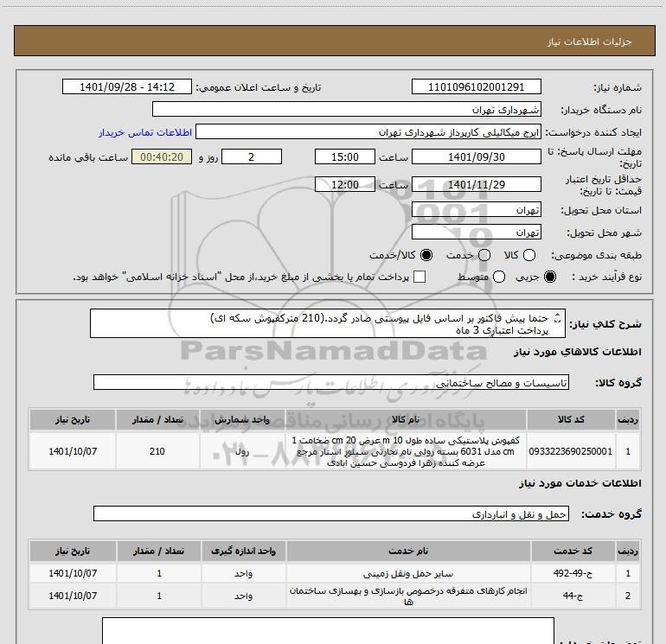Click the کد کالا column header
The height and width of the screenshot is (644, 666).
(x=571, y=419)
